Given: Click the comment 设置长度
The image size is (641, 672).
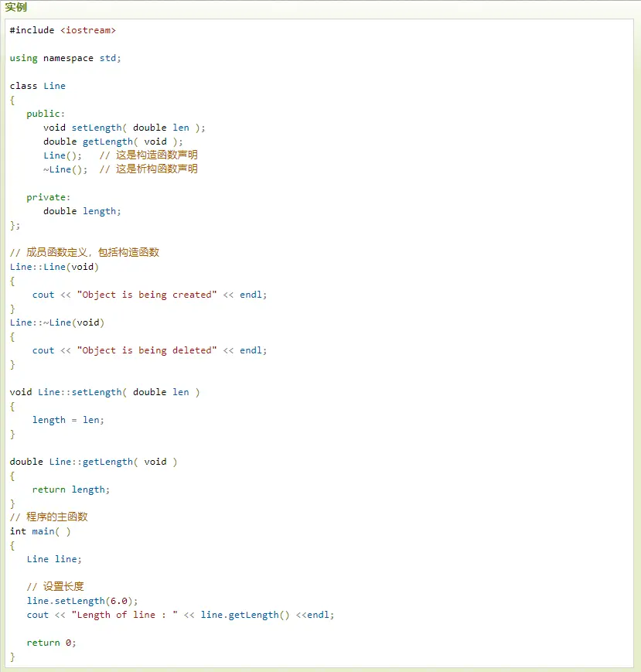Looking at the screenshot, I should (55, 586).
